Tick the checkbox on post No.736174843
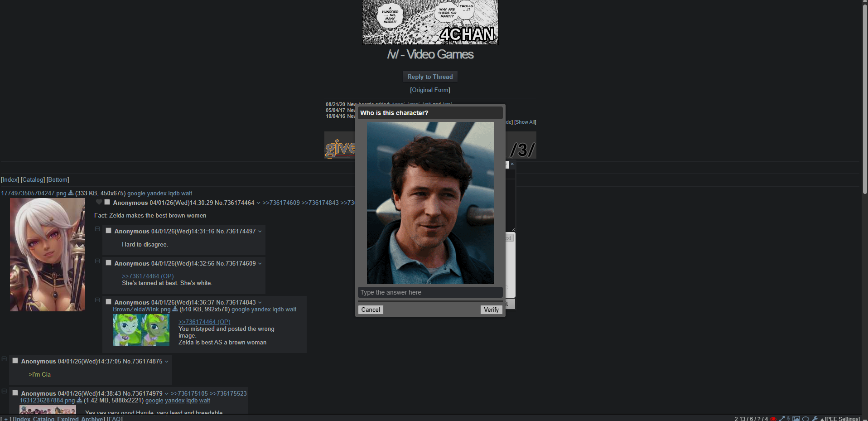 [109, 302]
